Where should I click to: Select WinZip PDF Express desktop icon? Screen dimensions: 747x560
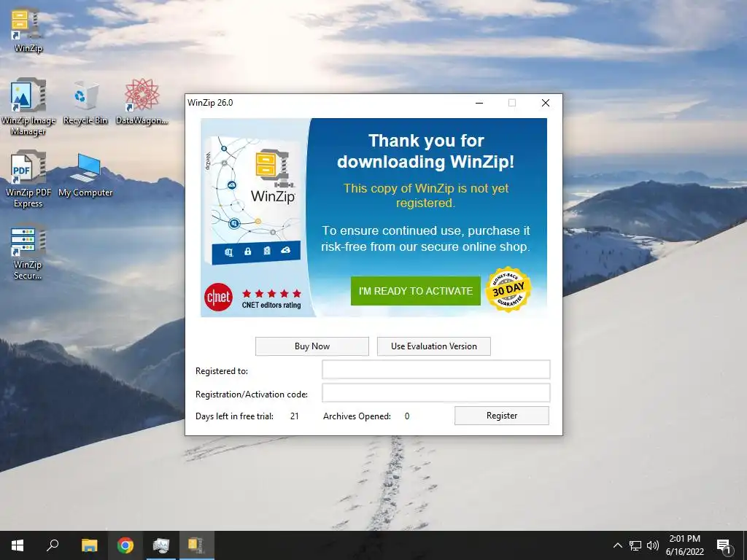pos(28,179)
